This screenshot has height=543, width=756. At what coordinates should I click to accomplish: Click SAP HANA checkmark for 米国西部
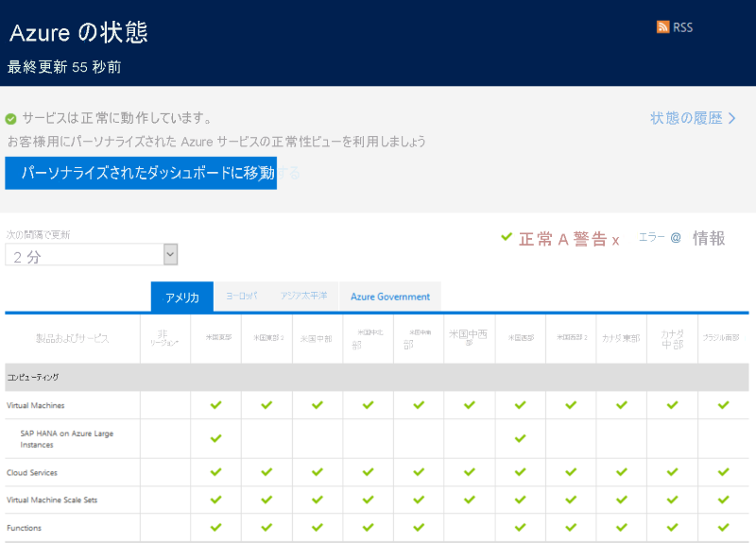[x=521, y=438]
